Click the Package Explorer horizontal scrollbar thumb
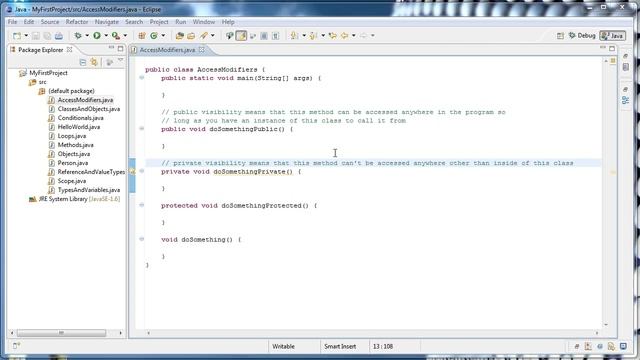The width and height of the screenshot is (640, 360). [61, 333]
